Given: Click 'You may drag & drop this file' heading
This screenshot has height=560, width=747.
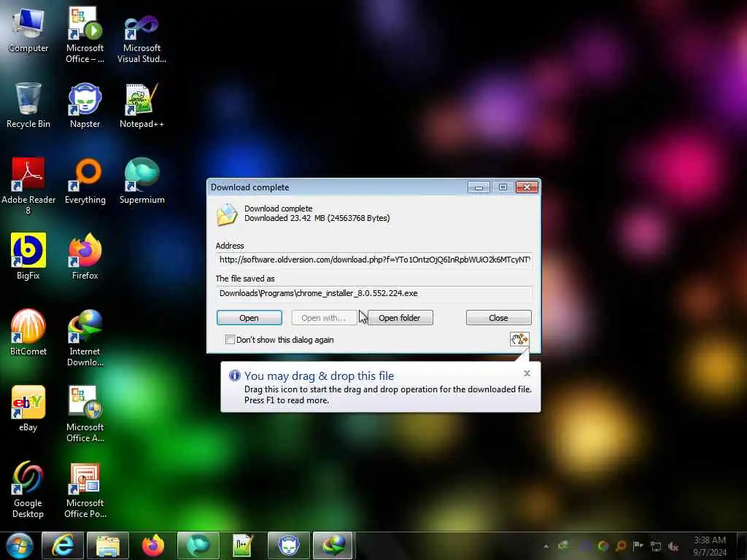Looking at the screenshot, I should [320, 376].
